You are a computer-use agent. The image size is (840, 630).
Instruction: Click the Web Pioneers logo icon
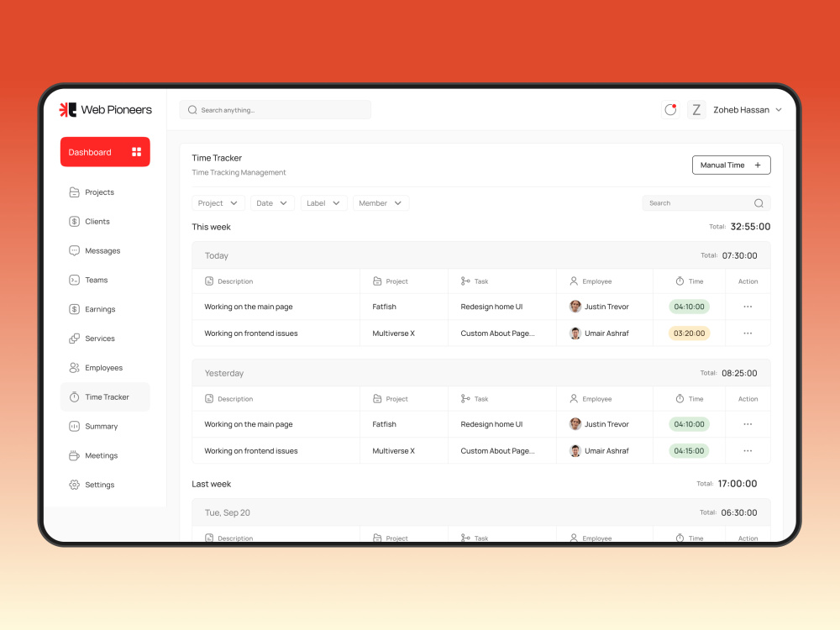[67, 110]
